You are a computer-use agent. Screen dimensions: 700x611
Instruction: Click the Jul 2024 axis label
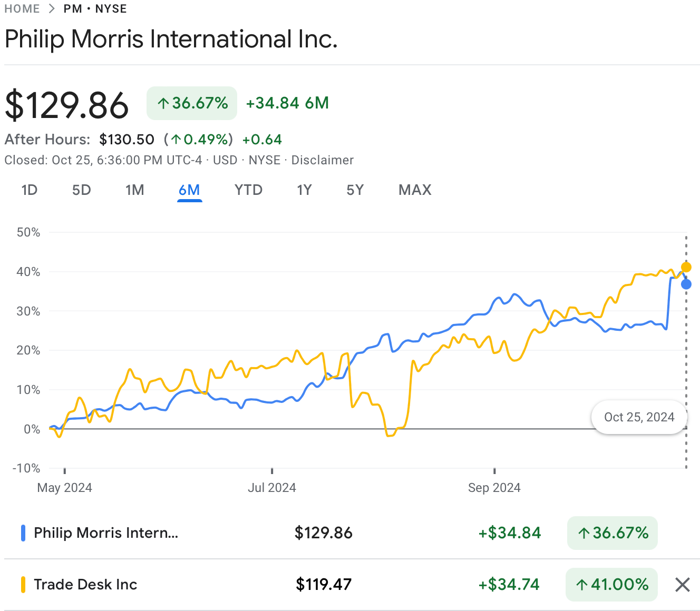point(272,488)
